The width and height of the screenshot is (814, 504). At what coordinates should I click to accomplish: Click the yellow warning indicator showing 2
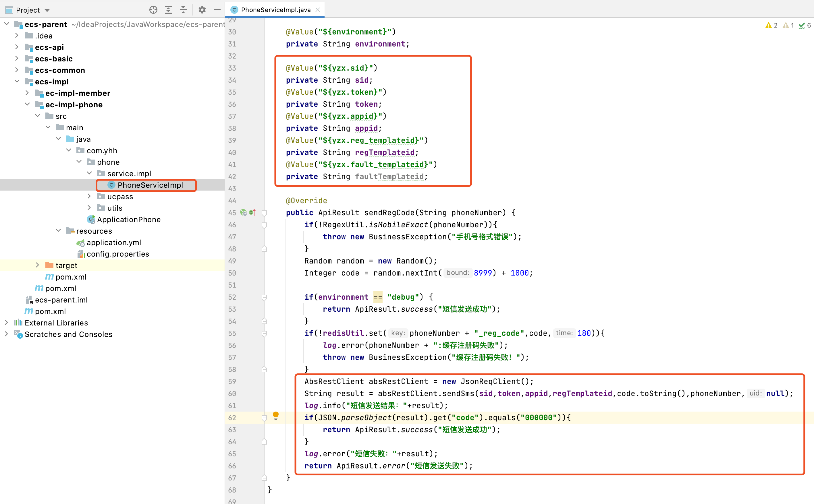click(771, 25)
